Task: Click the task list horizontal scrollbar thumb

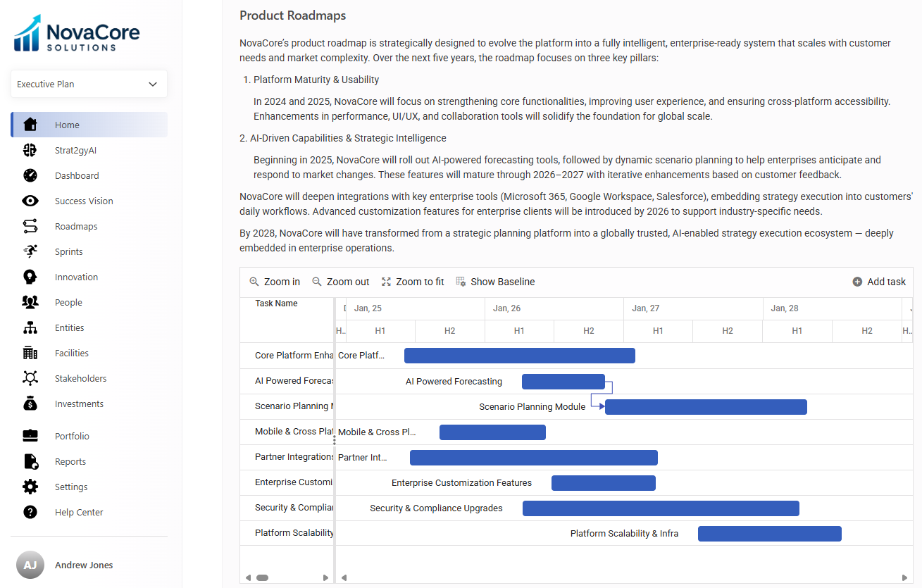Action: (x=262, y=577)
